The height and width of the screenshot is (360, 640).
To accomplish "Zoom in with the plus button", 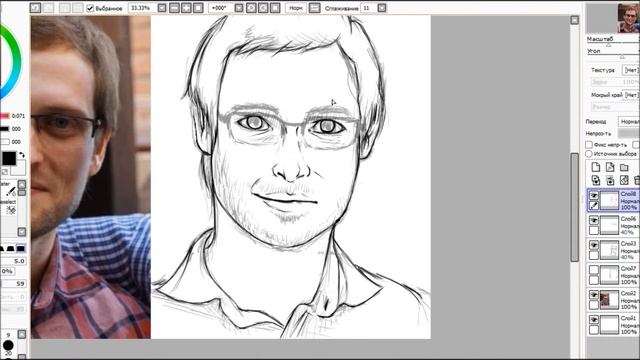I will click(x=186, y=8).
